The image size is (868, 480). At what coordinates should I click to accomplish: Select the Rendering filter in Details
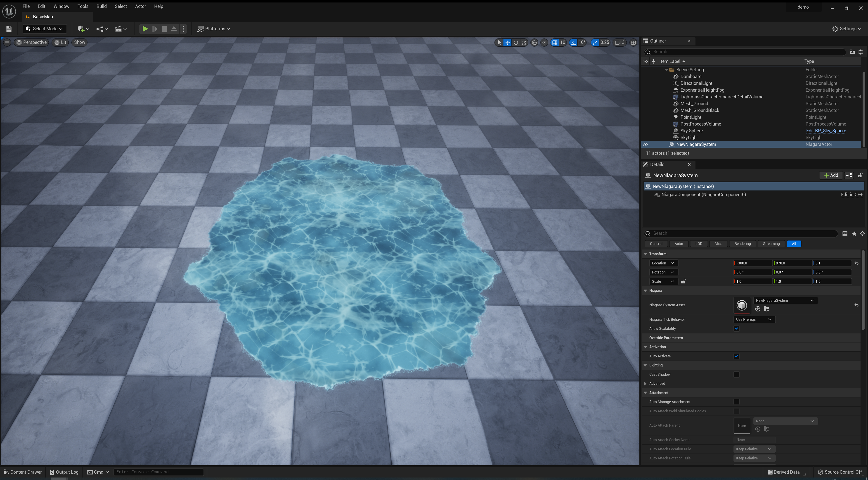(x=742, y=244)
